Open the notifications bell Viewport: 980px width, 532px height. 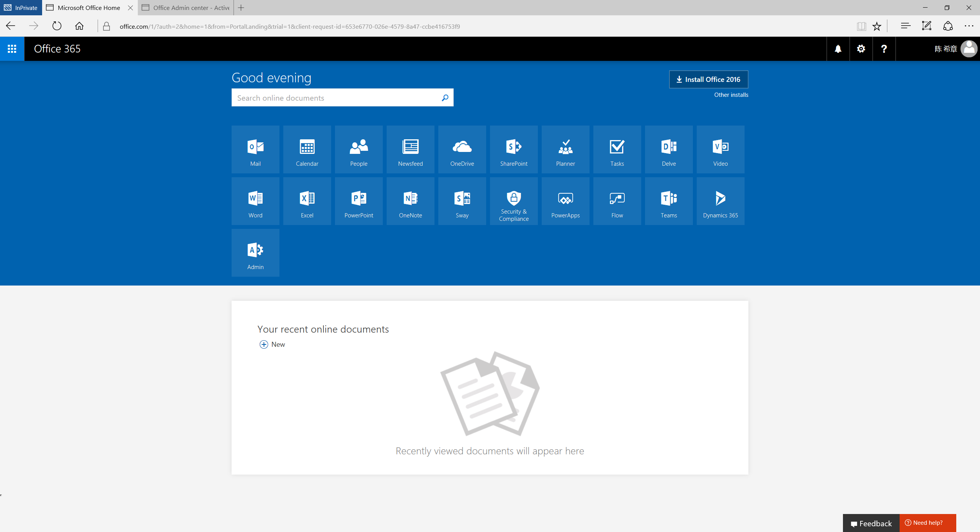tap(838, 49)
